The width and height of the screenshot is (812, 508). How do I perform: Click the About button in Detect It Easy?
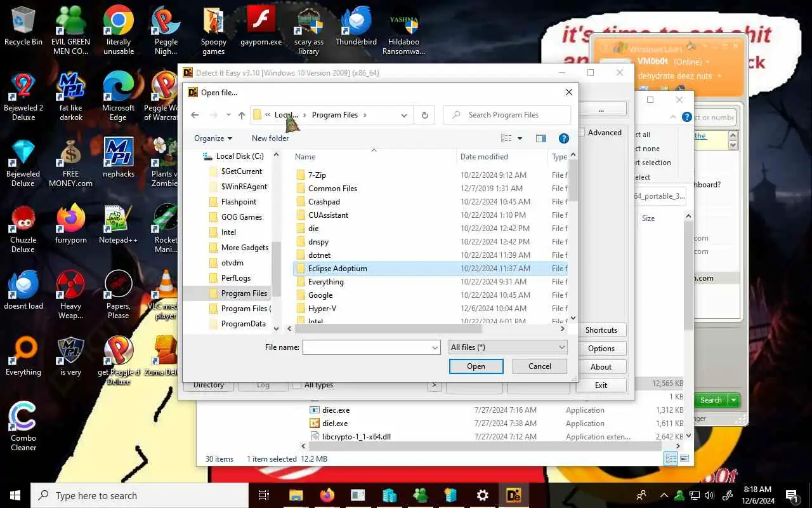click(x=601, y=367)
